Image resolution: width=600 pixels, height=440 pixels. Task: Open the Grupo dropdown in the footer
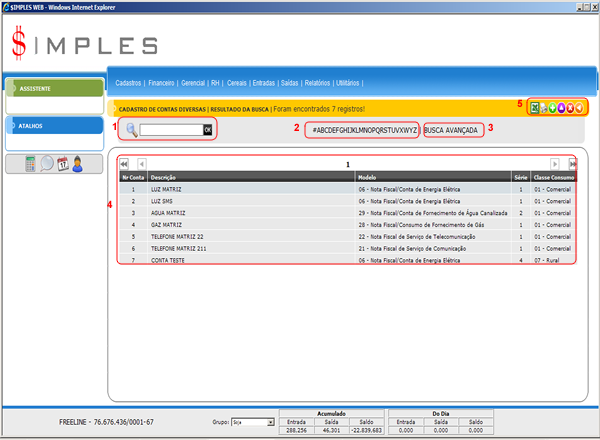point(253,423)
